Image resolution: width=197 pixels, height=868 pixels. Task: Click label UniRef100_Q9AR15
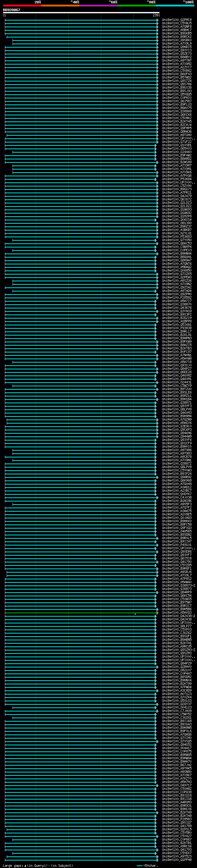coord(177,47)
